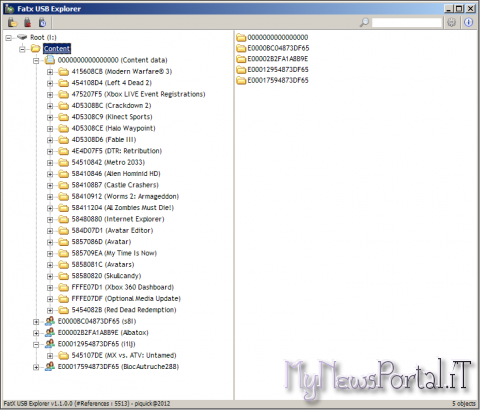Click the profile icon for s8l

pyautogui.click(x=50, y=321)
